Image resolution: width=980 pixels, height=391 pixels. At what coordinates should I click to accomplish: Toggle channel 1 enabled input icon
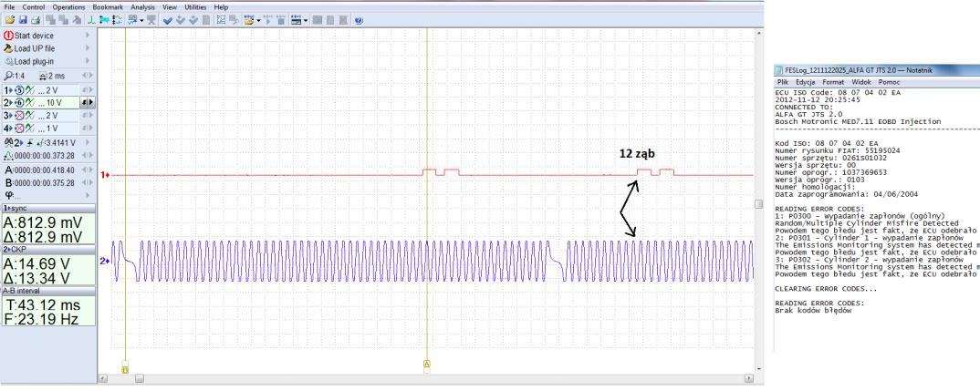click(x=19, y=91)
